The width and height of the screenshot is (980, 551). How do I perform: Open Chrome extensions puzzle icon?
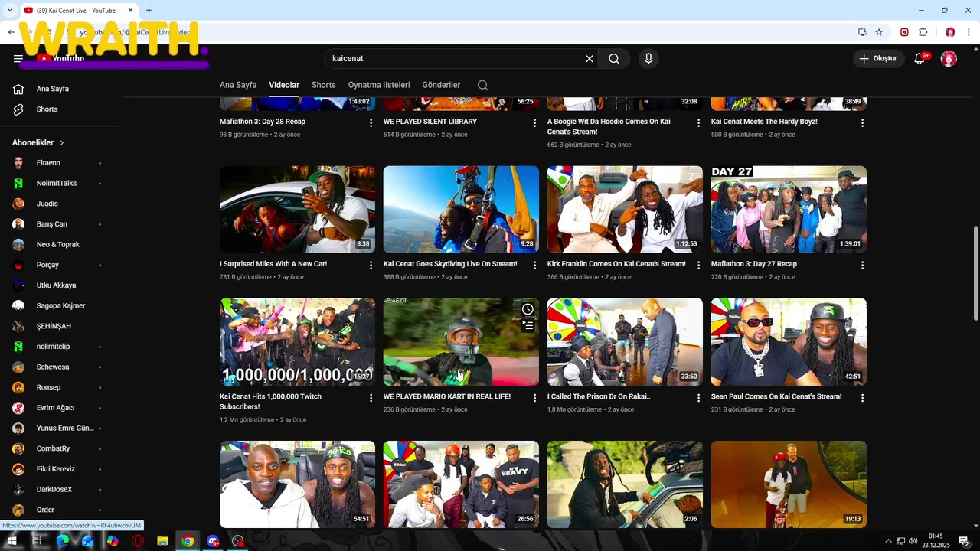tap(923, 32)
